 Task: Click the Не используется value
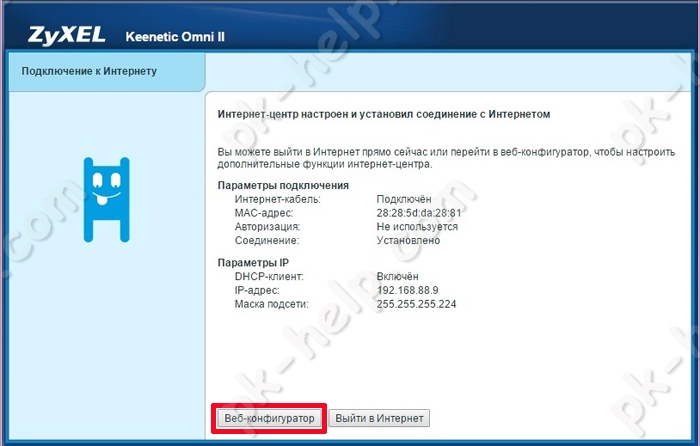(x=417, y=227)
